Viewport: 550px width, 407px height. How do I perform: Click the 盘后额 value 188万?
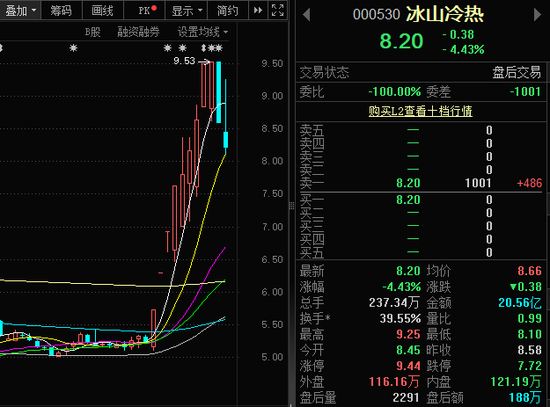tap(525, 398)
